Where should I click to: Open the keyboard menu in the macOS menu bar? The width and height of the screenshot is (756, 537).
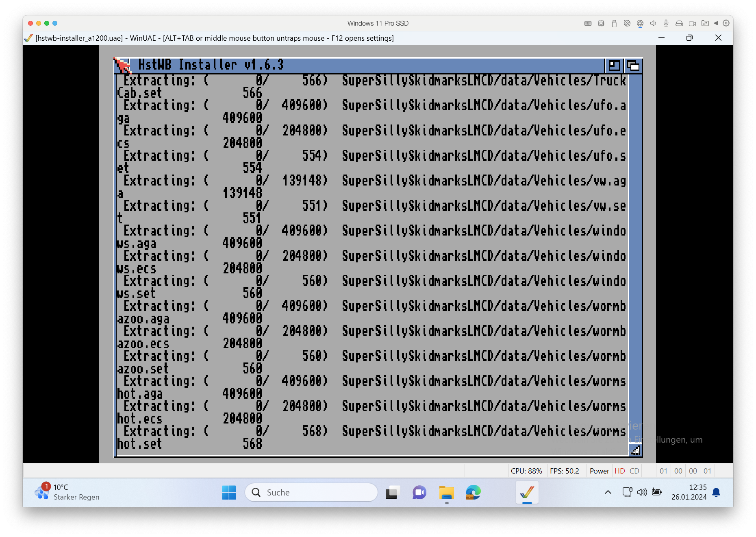coord(588,23)
